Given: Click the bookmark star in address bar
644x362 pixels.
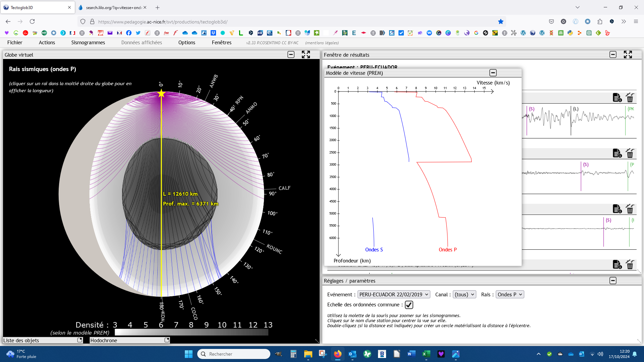Looking at the screenshot, I should pos(500,22).
